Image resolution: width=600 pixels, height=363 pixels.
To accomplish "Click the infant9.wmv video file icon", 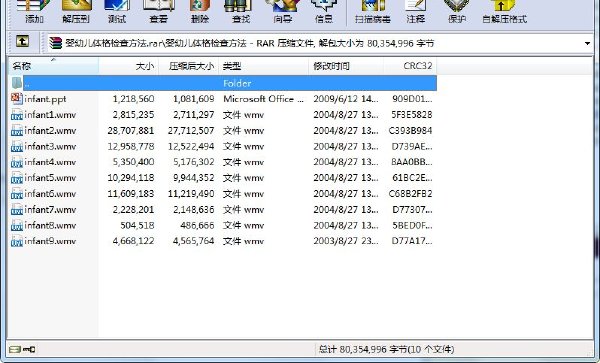I will (x=17, y=241).
